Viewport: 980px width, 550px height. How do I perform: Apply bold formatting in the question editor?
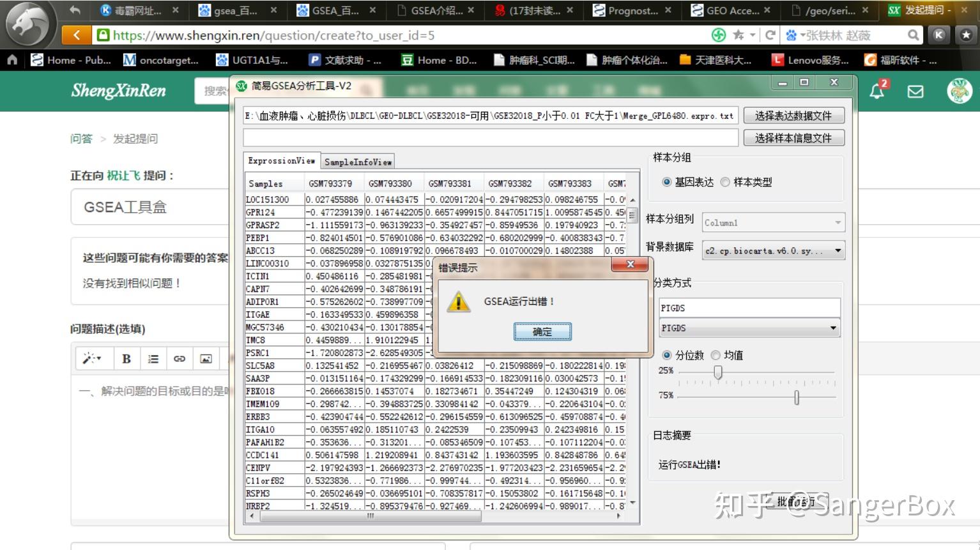pyautogui.click(x=126, y=358)
